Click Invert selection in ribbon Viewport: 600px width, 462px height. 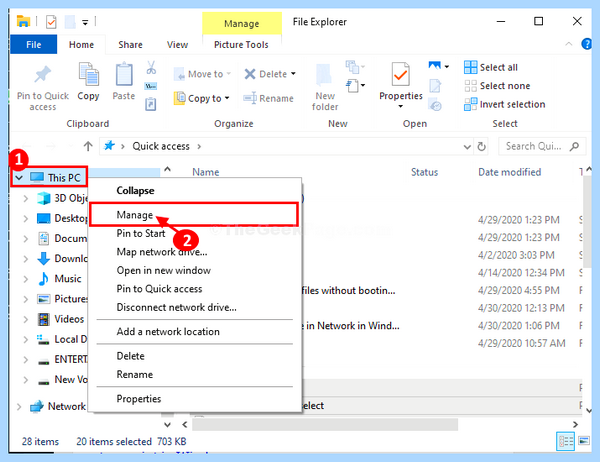(504, 104)
